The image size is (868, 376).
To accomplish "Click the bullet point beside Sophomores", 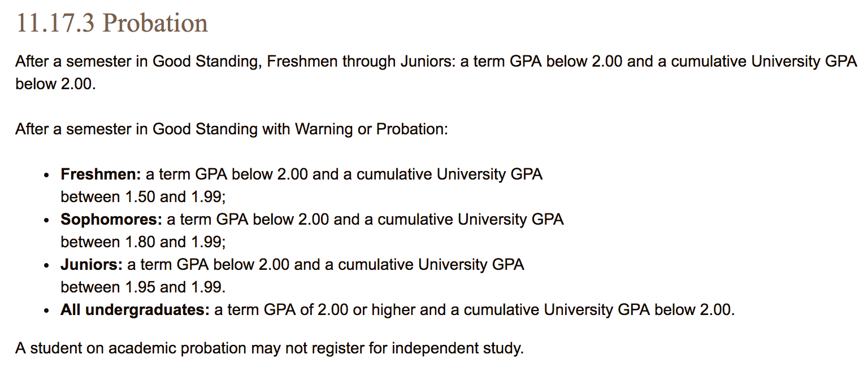I will tap(47, 220).
